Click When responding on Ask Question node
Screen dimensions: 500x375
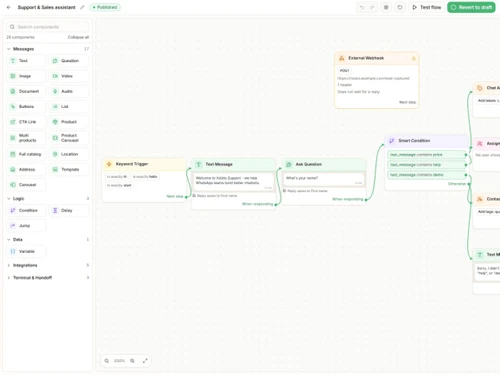pos(347,199)
